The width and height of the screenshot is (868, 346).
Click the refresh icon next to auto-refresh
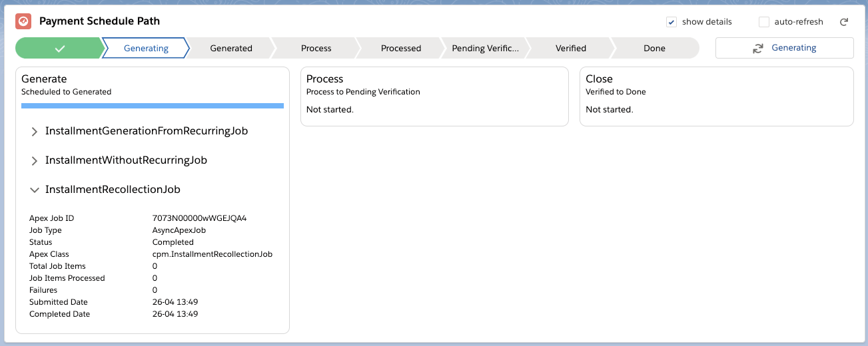[844, 22]
